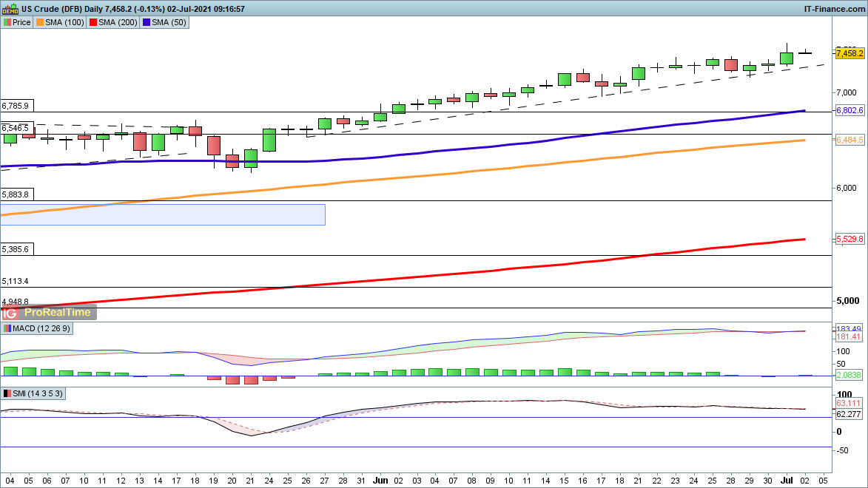Select the 6,785.9 horizontal level label
The width and height of the screenshot is (868, 488).
(x=16, y=106)
